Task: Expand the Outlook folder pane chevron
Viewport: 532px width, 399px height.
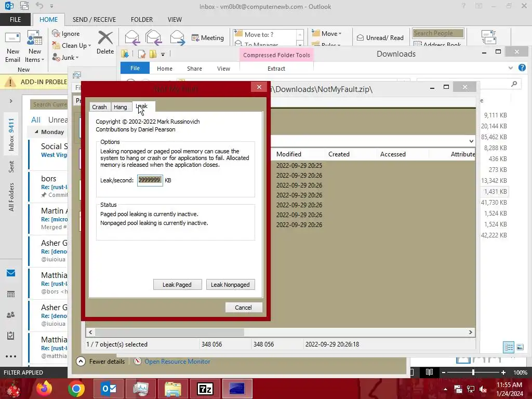Action: tap(11, 101)
